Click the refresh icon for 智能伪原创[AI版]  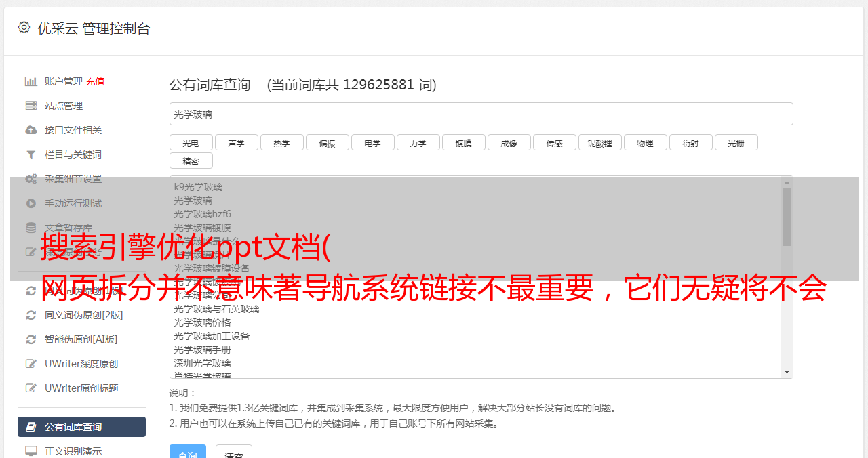point(31,339)
